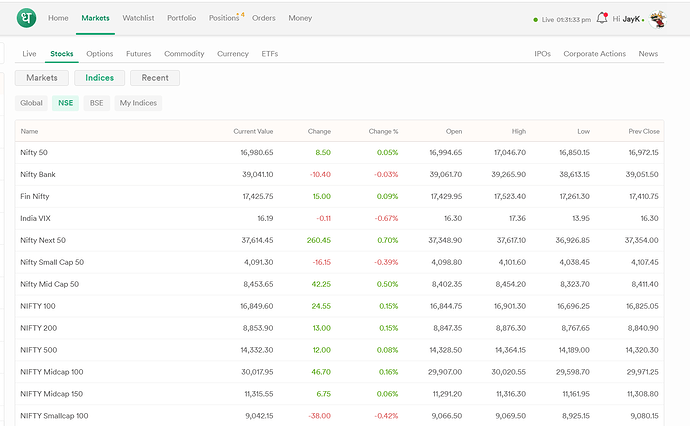Sort by Change % column header
This screenshot has width=690, height=426.
(383, 132)
